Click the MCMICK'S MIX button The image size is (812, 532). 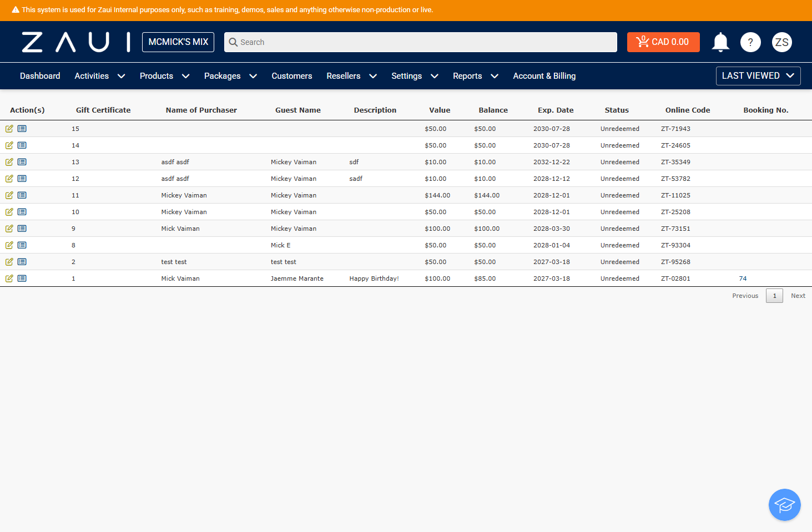tap(178, 42)
